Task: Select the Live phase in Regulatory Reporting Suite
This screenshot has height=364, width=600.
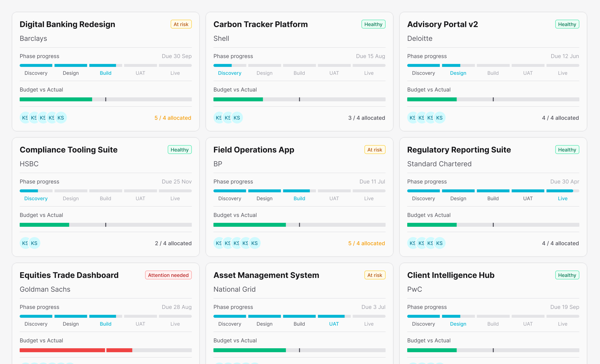Action: point(562,198)
